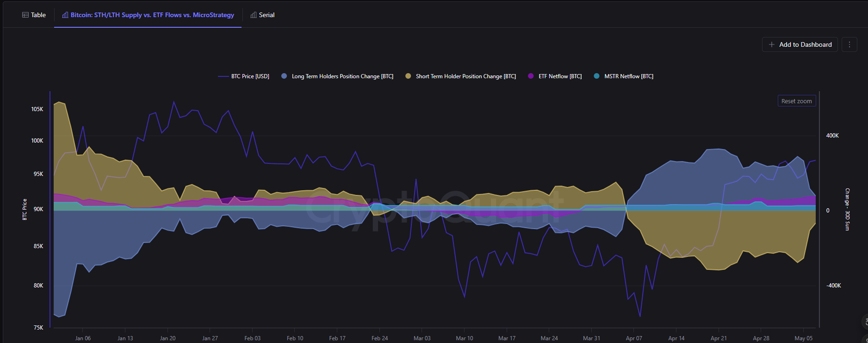Image resolution: width=868 pixels, height=343 pixels.
Task: Click the blue Long Term Holders legend dot
Action: point(284,76)
